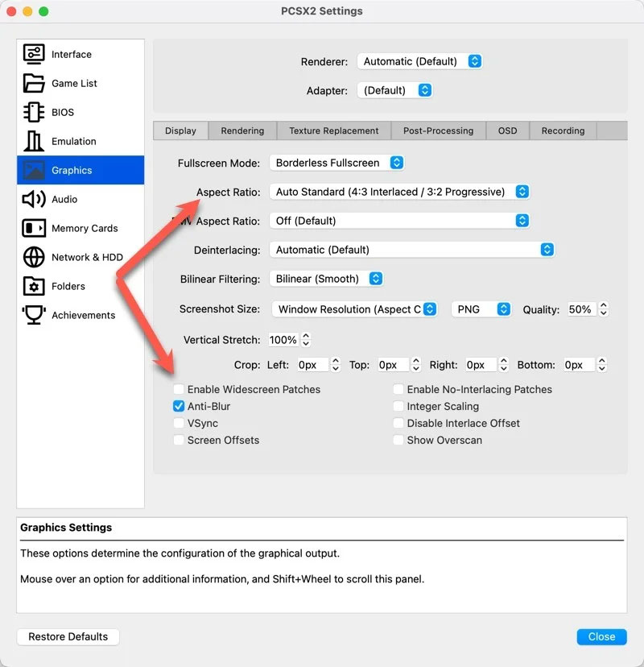The image size is (644, 667).
Task: Click the Crop Bottom stepper arrows
Action: click(x=602, y=365)
